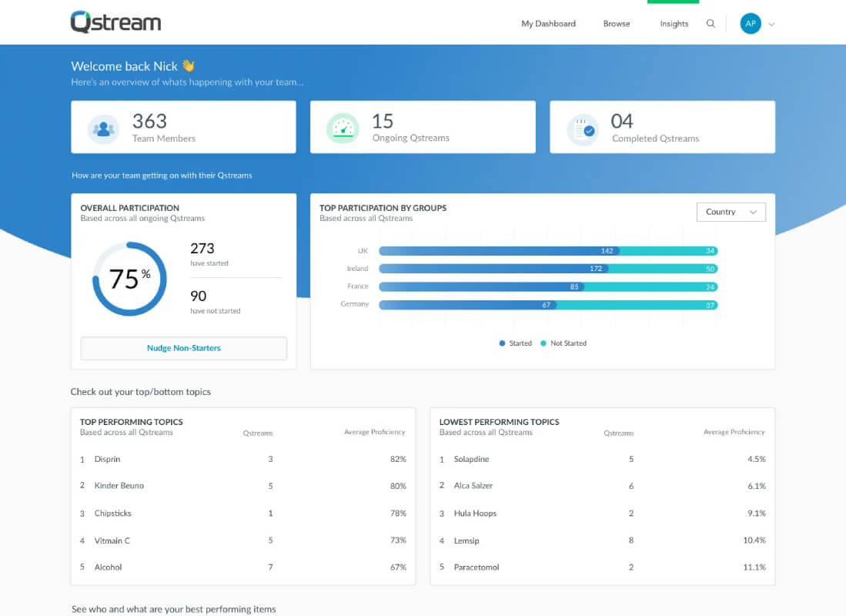Click the Ongoing Qstreams gauge icon

pyautogui.click(x=343, y=129)
